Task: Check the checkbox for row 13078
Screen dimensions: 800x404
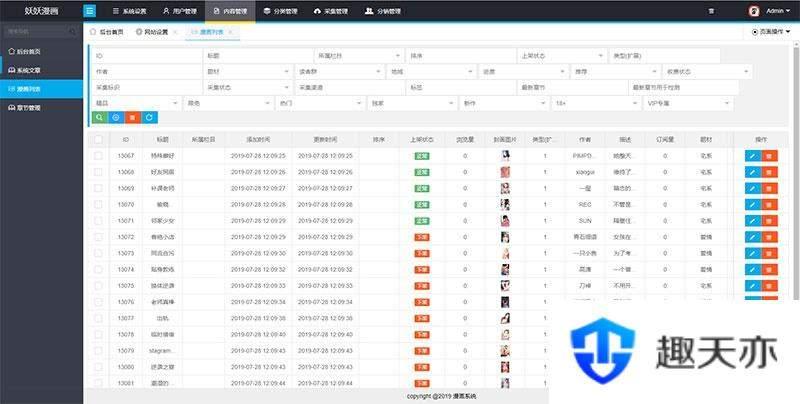Action: pyautogui.click(x=98, y=335)
